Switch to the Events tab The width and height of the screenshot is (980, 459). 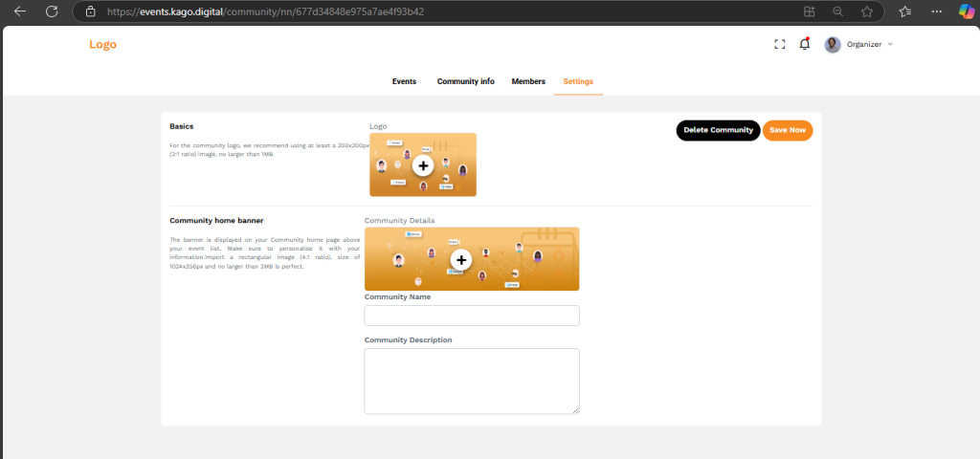(404, 81)
